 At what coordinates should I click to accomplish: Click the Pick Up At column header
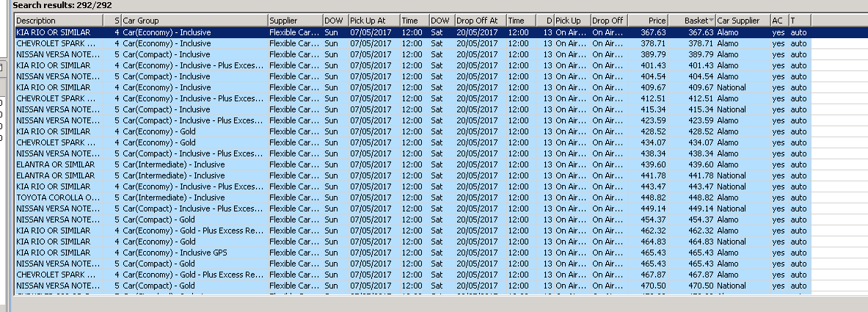pyautogui.click(x=374, y=21)
